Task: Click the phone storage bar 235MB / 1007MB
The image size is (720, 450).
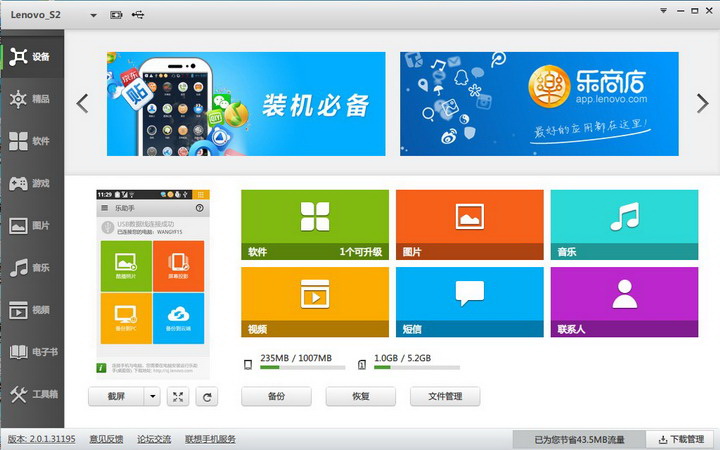Action: (303, 367)
